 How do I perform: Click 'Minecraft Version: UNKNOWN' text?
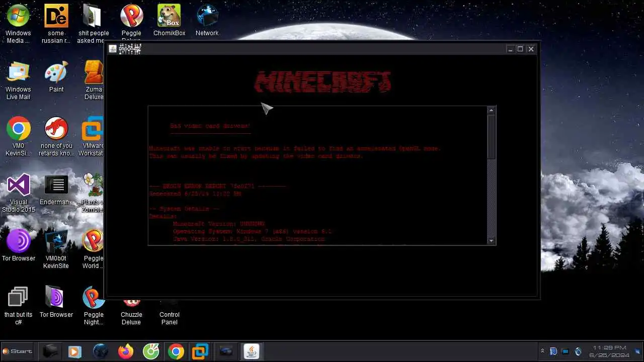(x=219, y=224)
